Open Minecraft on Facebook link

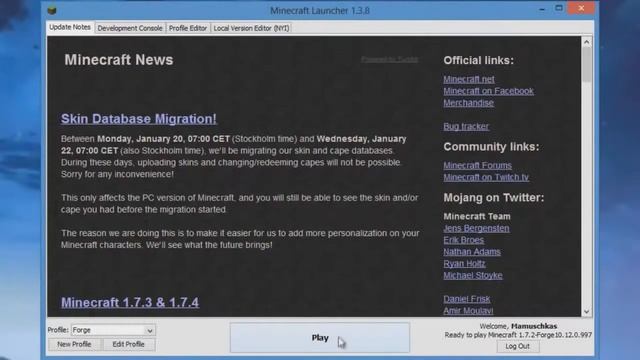pos(489,91)
